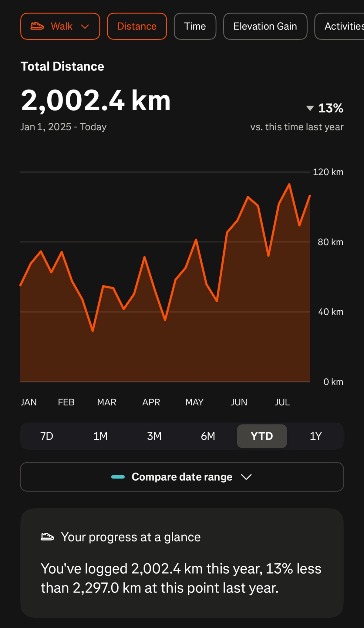Switch to the Time metric tab

pyautogui.click(x=195, y=26)
